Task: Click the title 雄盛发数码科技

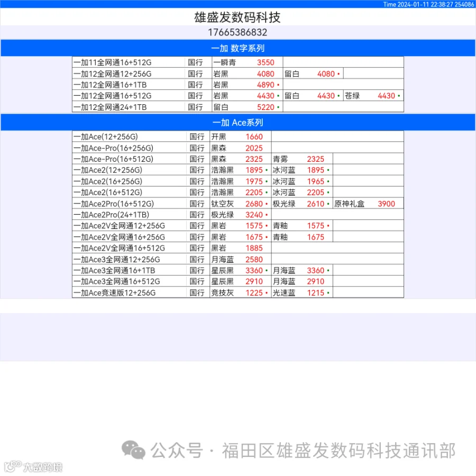Action: click(x=237, y=17)
